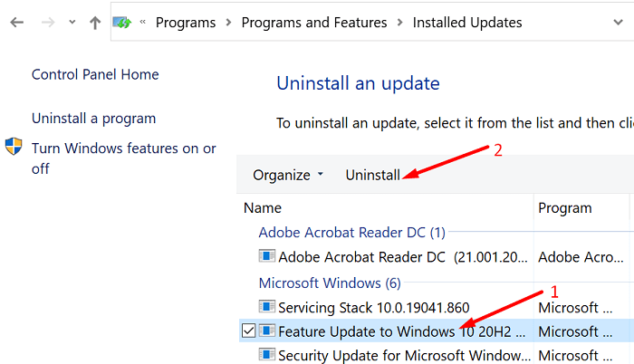Click the shield icon beside Windows features

pyautogui.click(x=14, y=148)
